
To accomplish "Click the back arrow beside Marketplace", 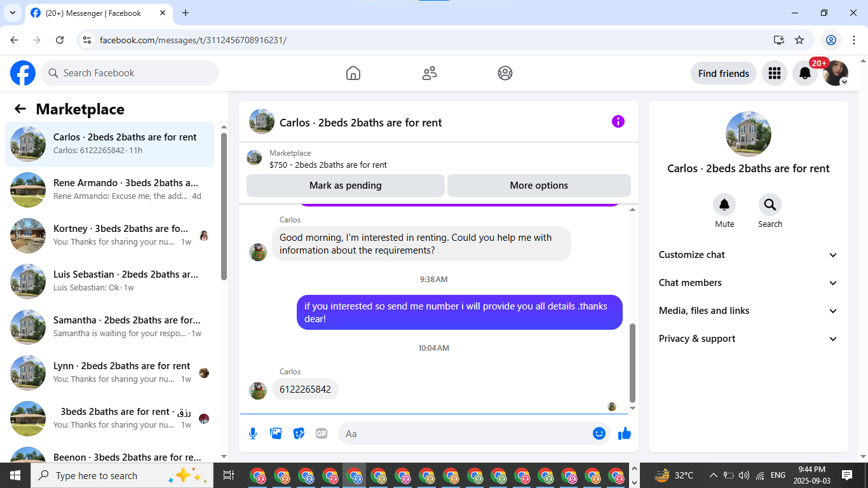I will point(20,109).
